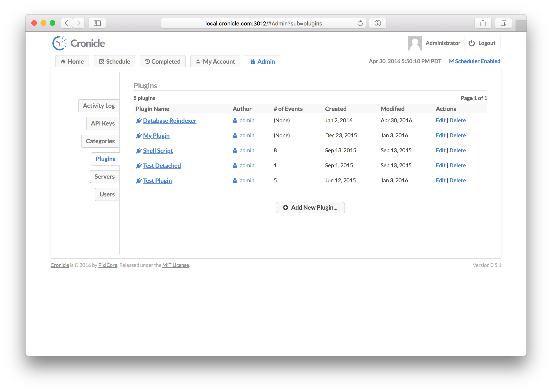This screenshot has height=392, width=552.
Task: Click the Categories sidebar item
Action: point(100,141)
